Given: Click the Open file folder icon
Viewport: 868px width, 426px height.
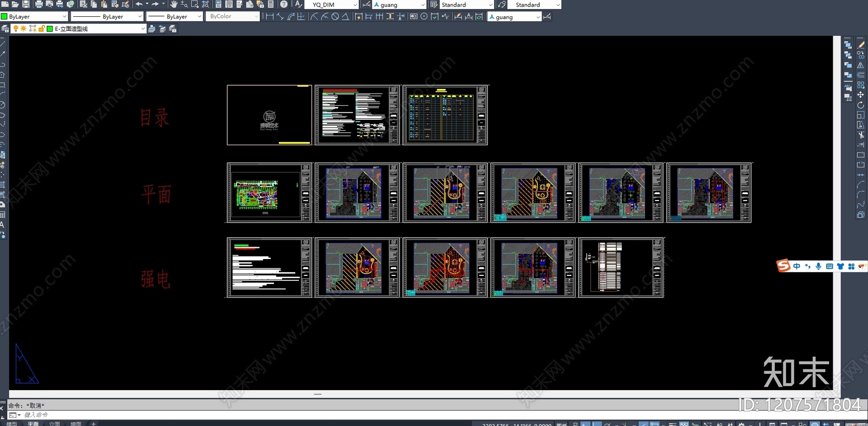Looking at the screenshot, I should (15, 4).
